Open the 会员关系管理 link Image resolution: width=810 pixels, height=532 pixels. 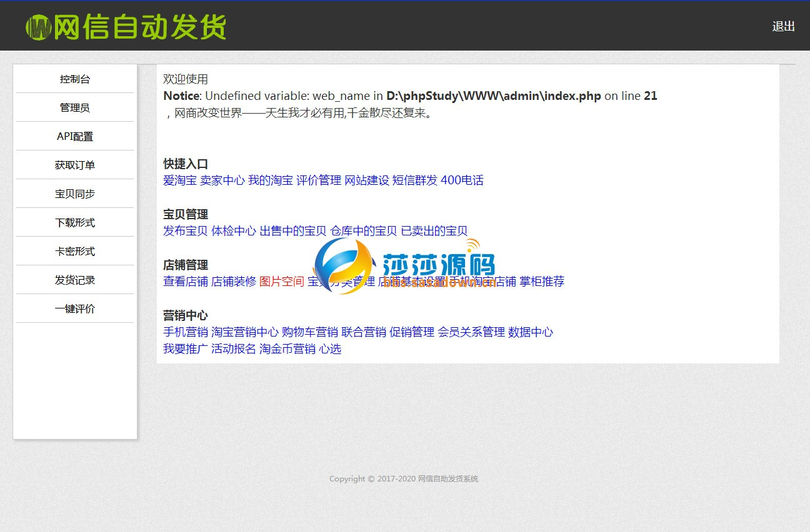click(x=471, y=332)
